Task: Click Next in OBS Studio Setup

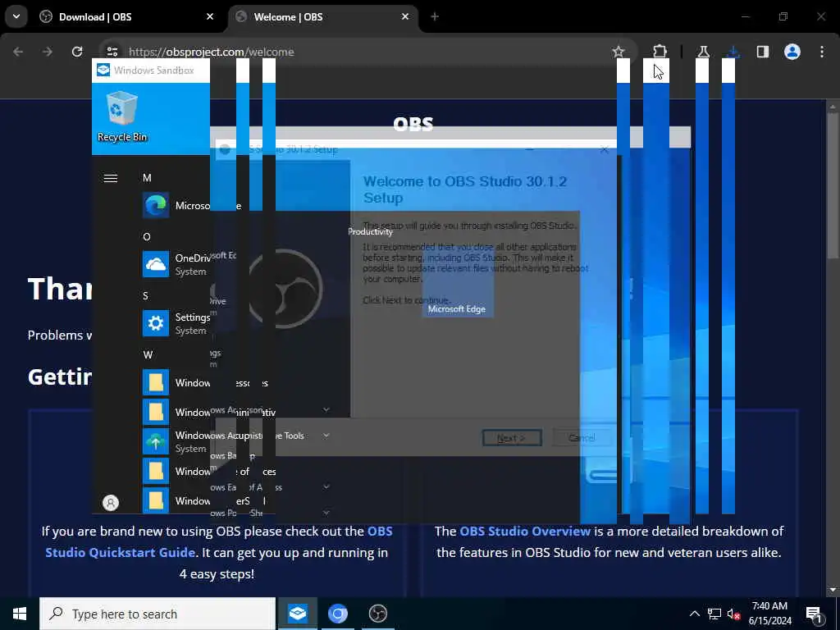Action: 512,438
